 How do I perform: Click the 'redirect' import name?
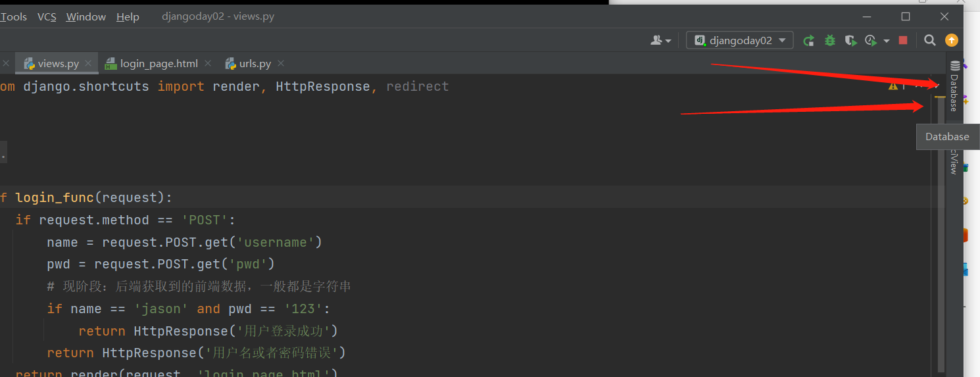(x=418, y=86)
